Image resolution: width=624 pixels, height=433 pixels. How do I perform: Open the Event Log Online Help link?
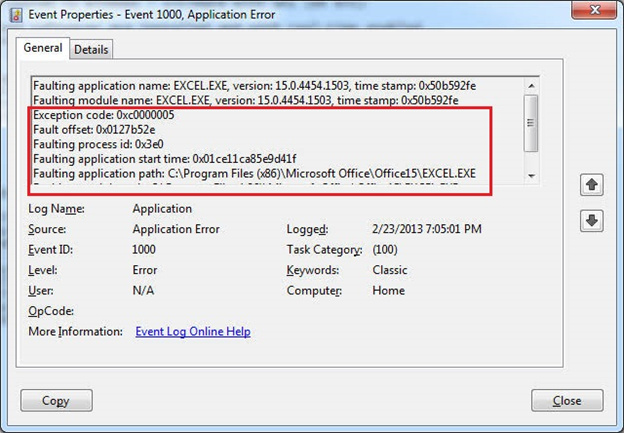pos(193,332)
